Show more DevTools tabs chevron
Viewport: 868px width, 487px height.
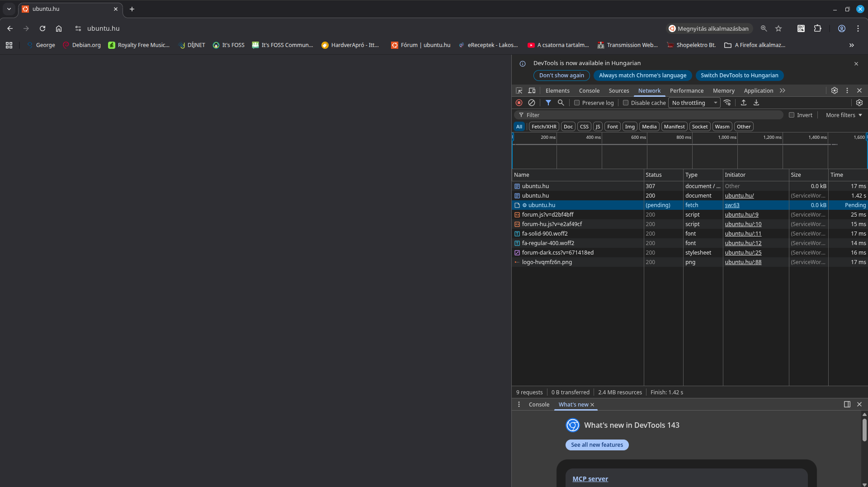coord(783,90)
